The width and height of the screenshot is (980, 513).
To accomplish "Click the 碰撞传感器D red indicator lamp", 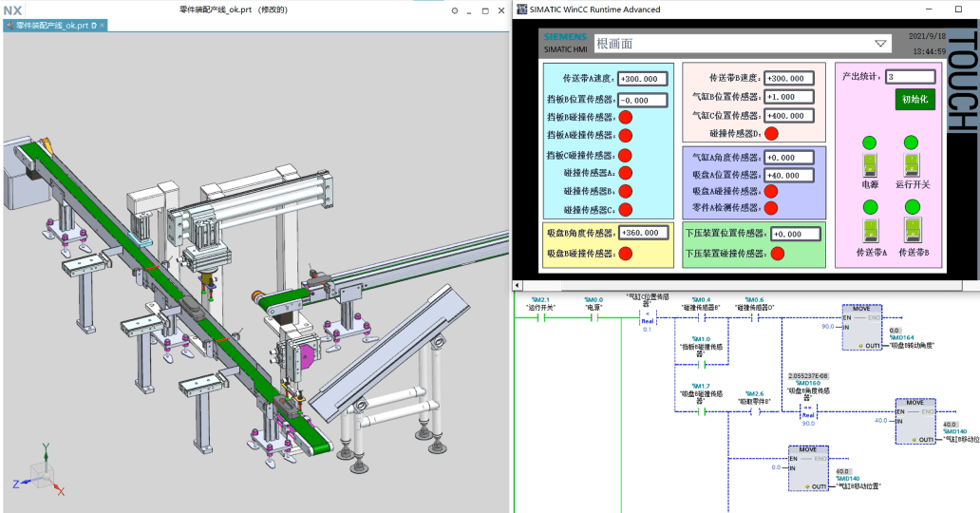I will [x=771, y=133].
